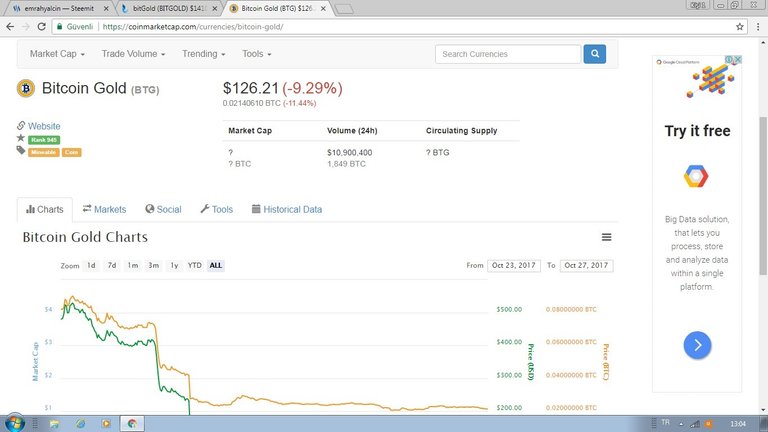Click the $126.21 price text
Image resolution: width=768 pixels, height=432 pixels.
pyautogui.click(x=251, y=88)
